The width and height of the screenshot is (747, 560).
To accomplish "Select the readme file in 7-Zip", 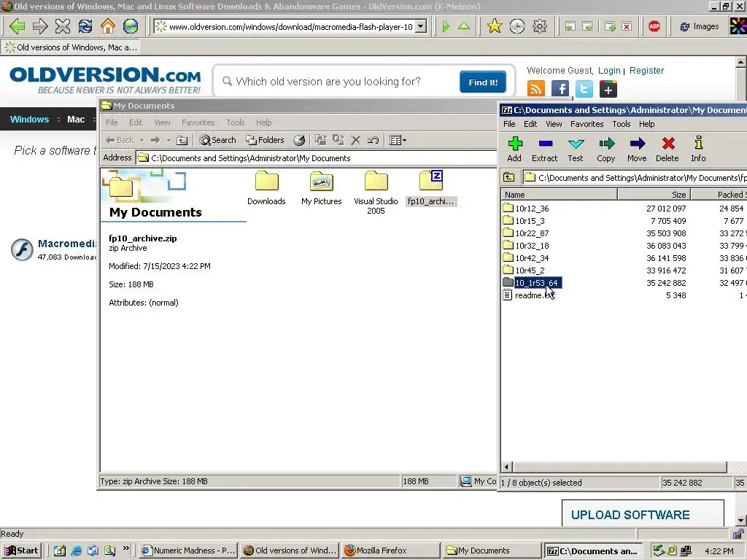I will pos(528,295).
